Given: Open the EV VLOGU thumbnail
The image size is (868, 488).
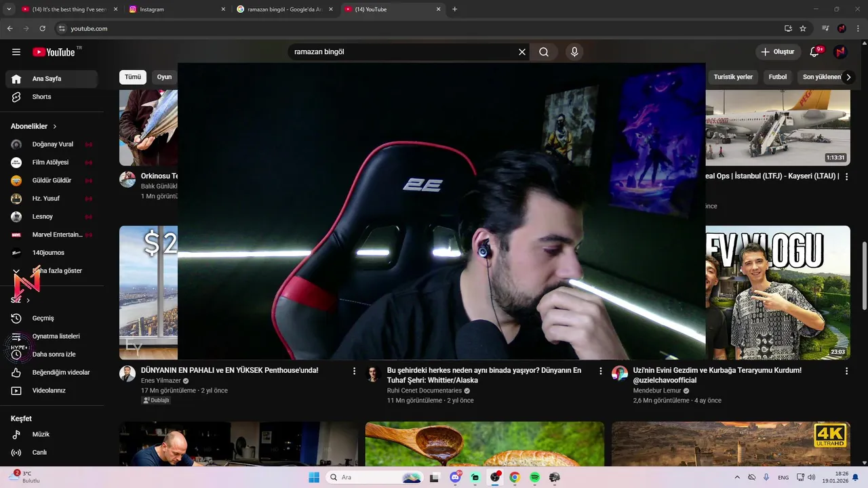Looking at the screenshot, I should point(778,293).
